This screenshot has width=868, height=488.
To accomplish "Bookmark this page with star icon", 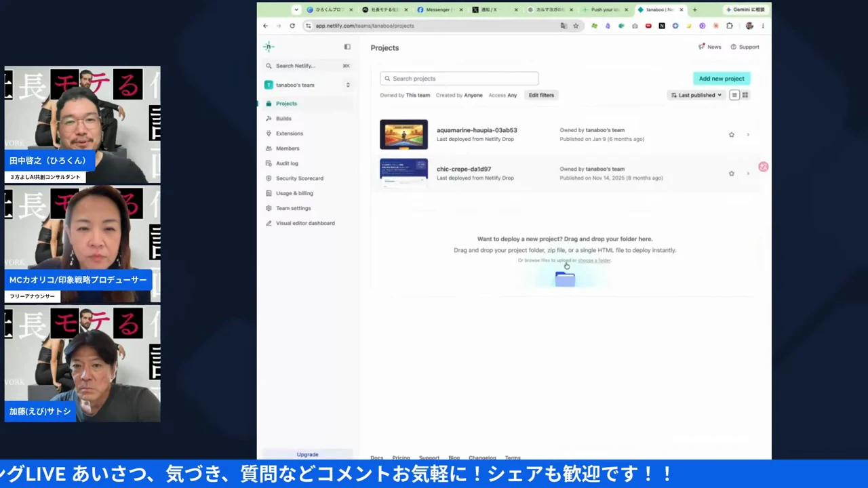I will point(576,26).
